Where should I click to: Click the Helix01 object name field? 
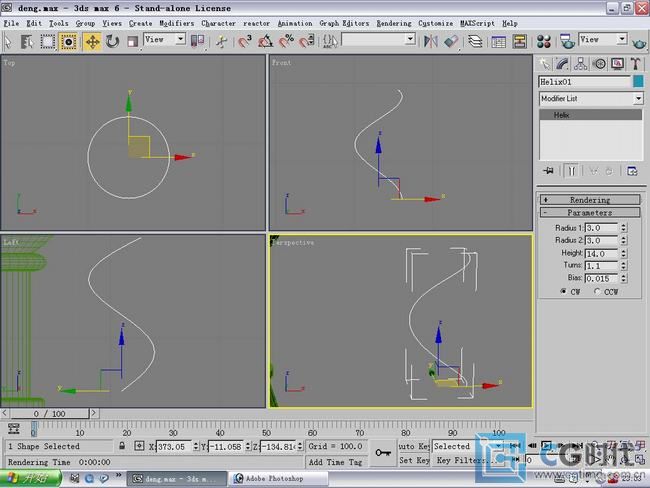click(x=585, y=82)
